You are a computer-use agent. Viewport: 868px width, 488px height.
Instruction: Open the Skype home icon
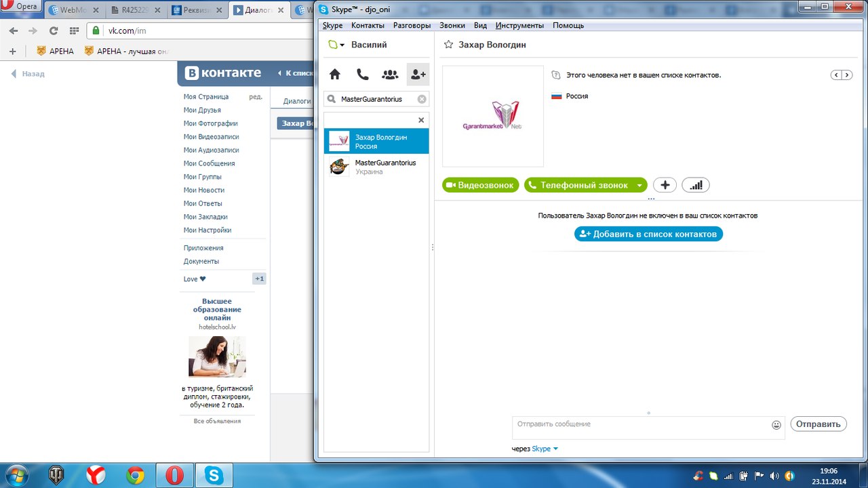tap(335, 75)
